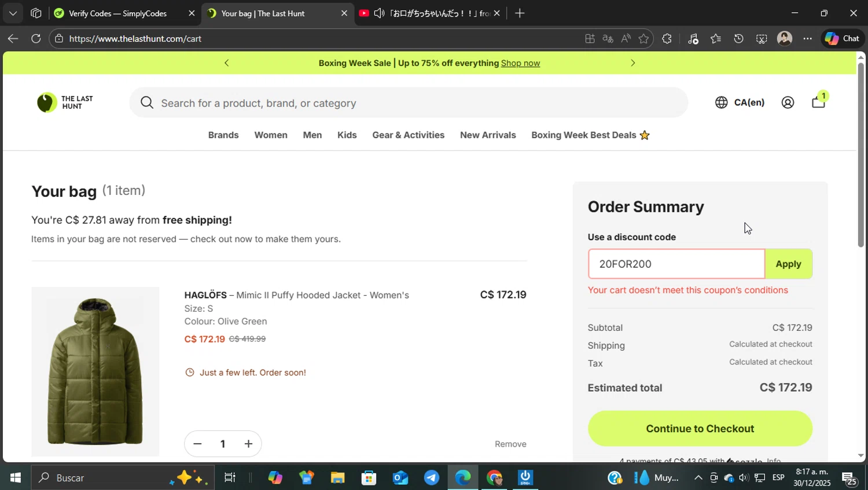Remove the Haglöfs jacket from bag

(x=510, y=444)
